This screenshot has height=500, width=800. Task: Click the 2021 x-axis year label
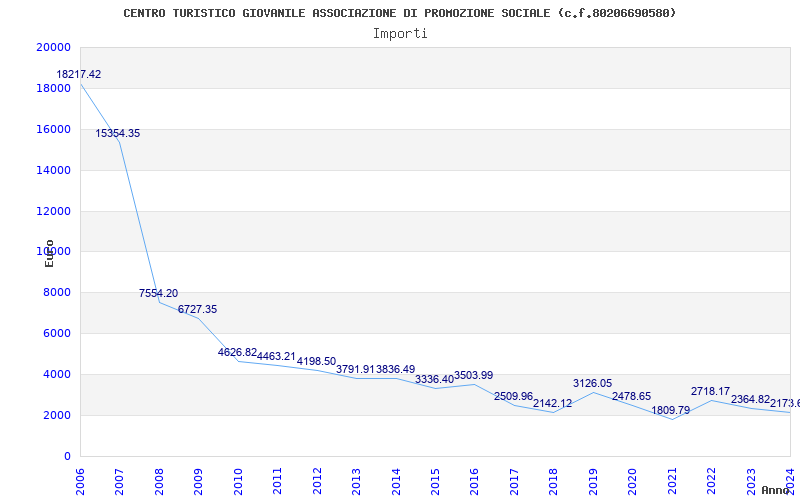pyautogui.click(x=672, y=482)
